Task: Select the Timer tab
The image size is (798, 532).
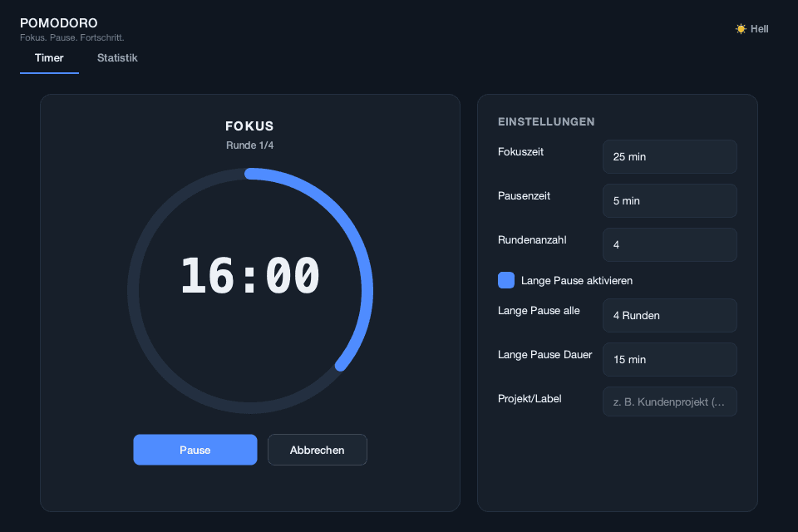Action: [49, 58]
